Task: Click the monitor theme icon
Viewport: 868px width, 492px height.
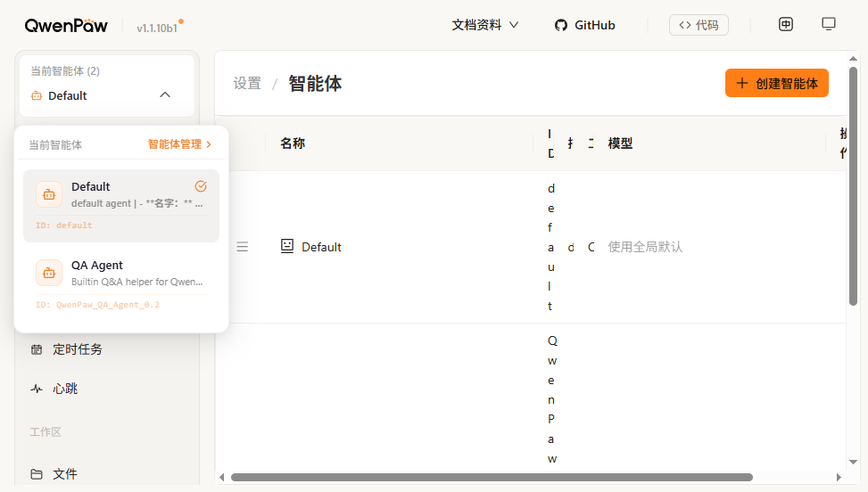Action: coord(829,24)
